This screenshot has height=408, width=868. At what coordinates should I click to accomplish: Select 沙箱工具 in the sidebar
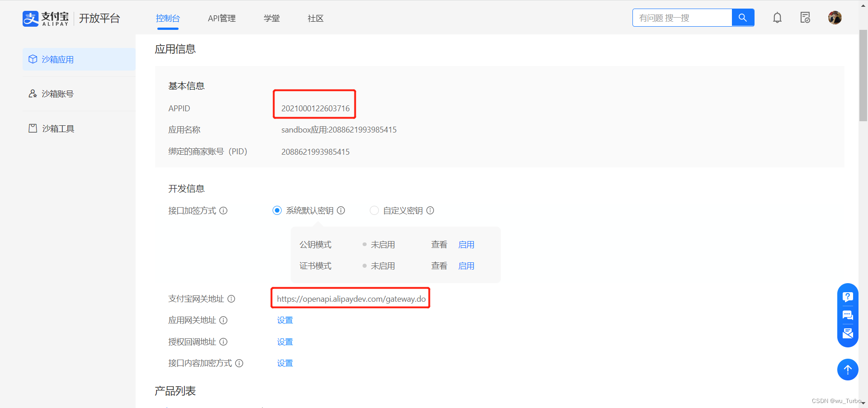click(x=79, y=128)
